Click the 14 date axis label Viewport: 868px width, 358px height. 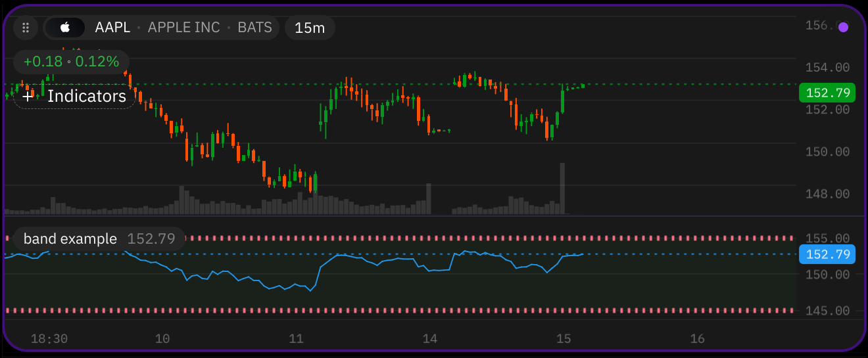pos(430,339)
